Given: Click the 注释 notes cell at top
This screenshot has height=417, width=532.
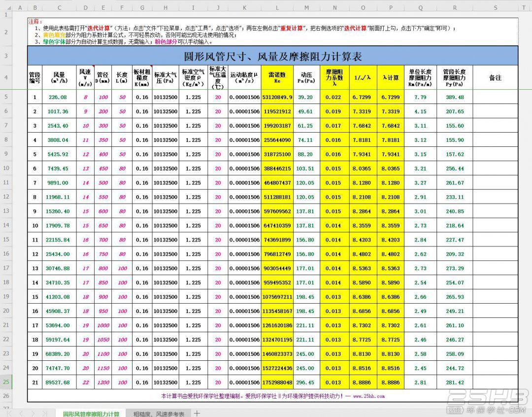Looking at the screenshot, I should [x=272, y=32].
